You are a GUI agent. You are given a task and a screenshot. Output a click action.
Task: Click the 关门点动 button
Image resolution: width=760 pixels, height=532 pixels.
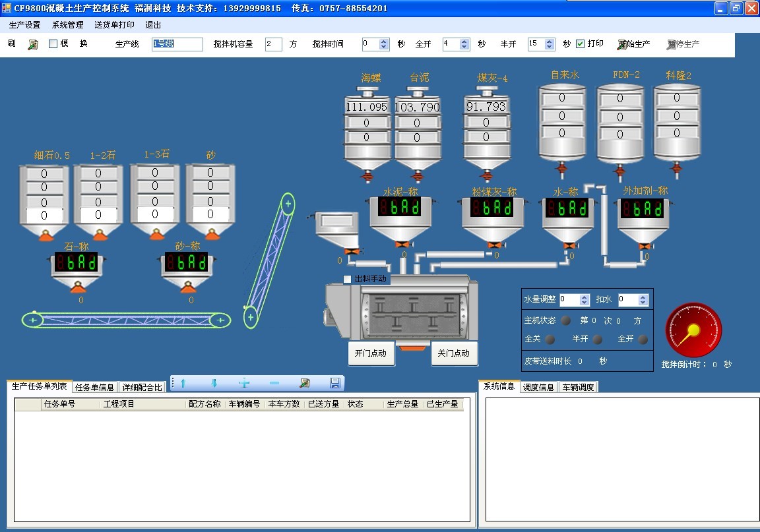454,353
